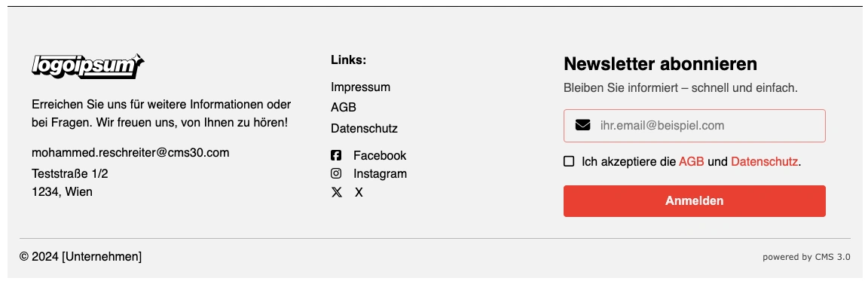Click the mohammed.reschreiter@cms30.com email address
868x284 pixels.
130,153
